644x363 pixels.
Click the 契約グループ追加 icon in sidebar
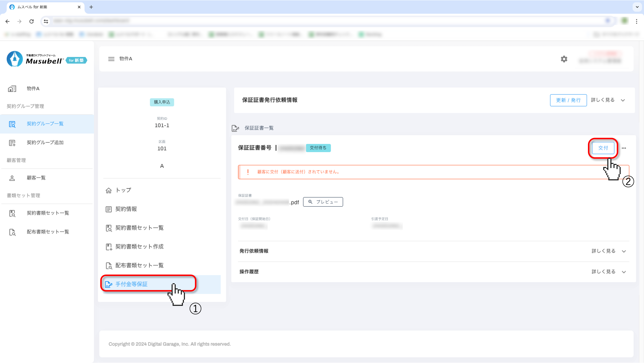click(12, 143)
